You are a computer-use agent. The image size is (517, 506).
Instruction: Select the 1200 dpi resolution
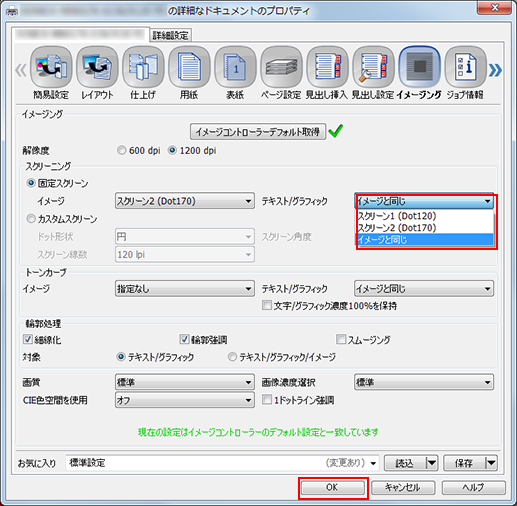click(x=192, y=151)
